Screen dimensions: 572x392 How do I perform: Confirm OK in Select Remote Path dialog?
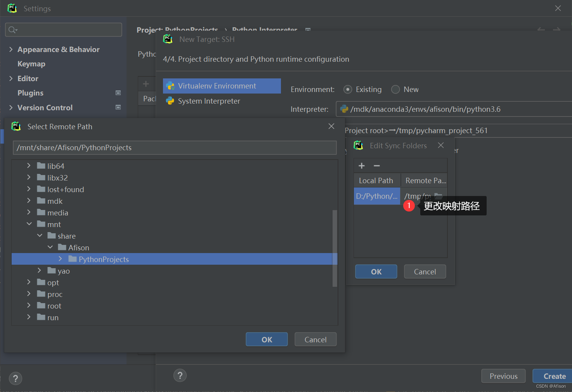tap(267, 339)
